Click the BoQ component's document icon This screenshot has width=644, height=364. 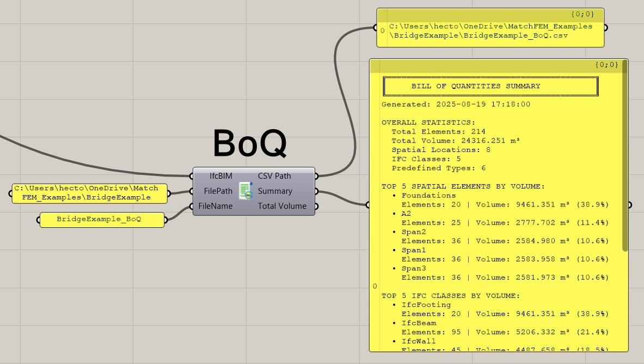[x=246, y=191]
